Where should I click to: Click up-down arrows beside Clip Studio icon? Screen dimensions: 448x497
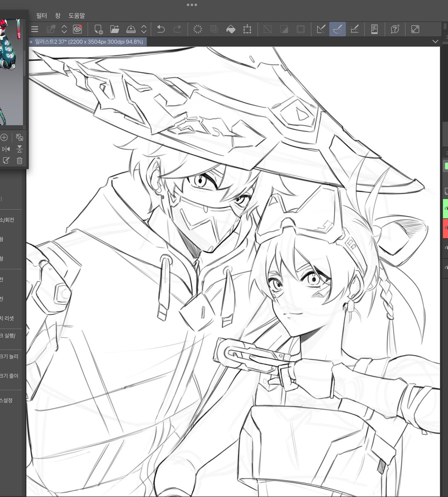(64, 29)
